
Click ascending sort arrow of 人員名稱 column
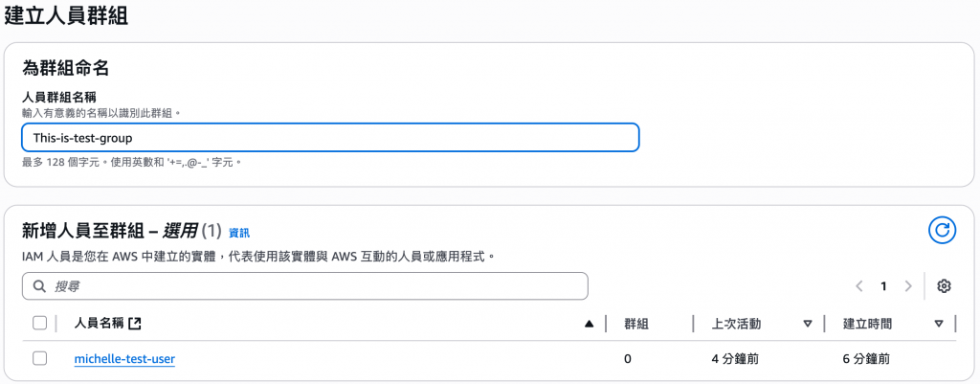point(589,324)
